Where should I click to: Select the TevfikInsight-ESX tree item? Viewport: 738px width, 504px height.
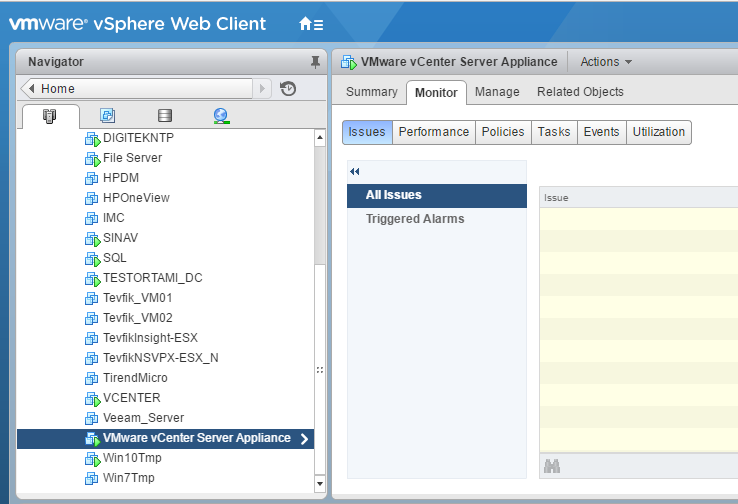(x=141, y=338)
